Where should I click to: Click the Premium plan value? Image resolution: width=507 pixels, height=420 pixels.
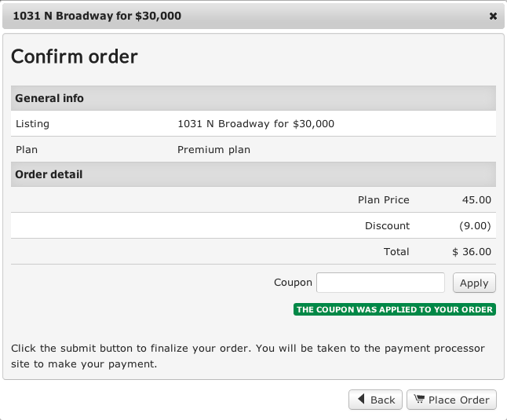click(214, 149)
